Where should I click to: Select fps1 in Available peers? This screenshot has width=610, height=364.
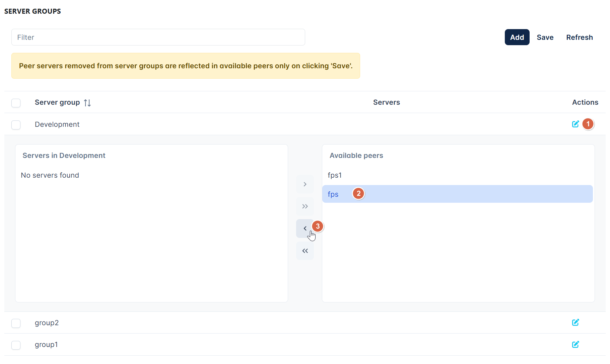(x=457, y=175)
